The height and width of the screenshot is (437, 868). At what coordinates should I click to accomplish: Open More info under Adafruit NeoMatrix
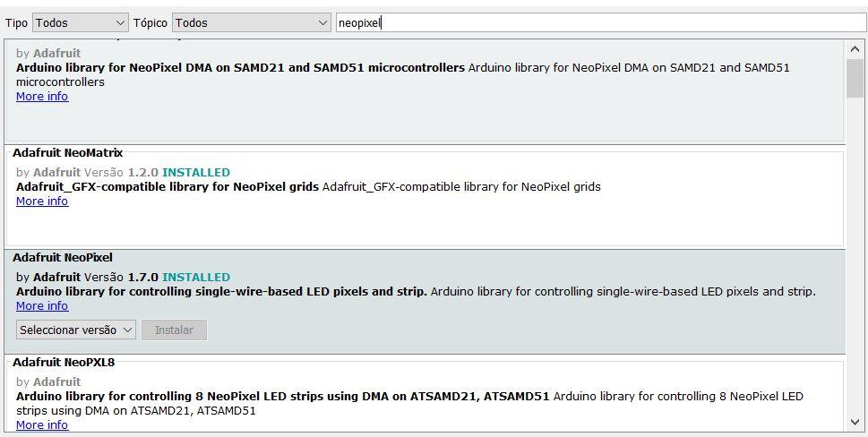point(42,201)
